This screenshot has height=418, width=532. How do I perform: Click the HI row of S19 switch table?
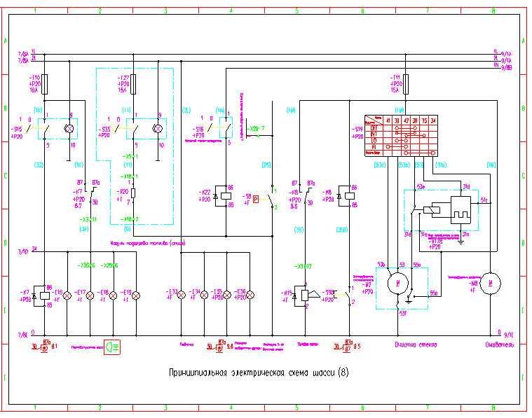pyautogui.click(x=401, y=147)
